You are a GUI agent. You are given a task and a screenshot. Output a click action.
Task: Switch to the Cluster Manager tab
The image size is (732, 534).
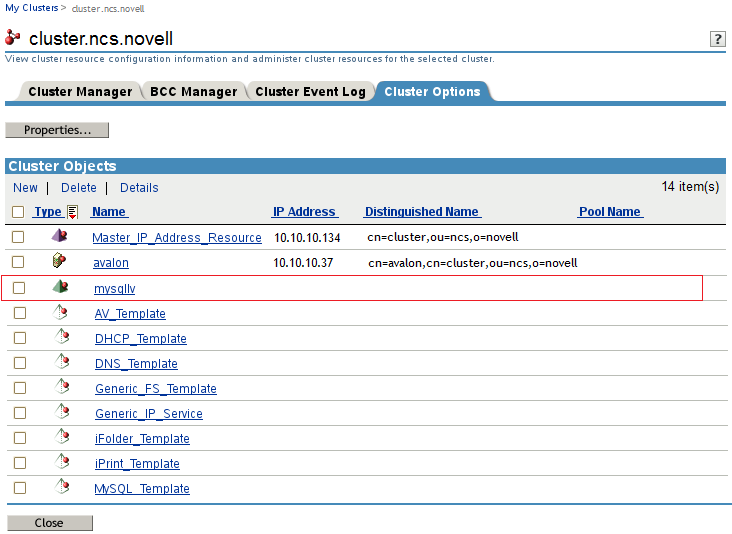coord(80,92)
